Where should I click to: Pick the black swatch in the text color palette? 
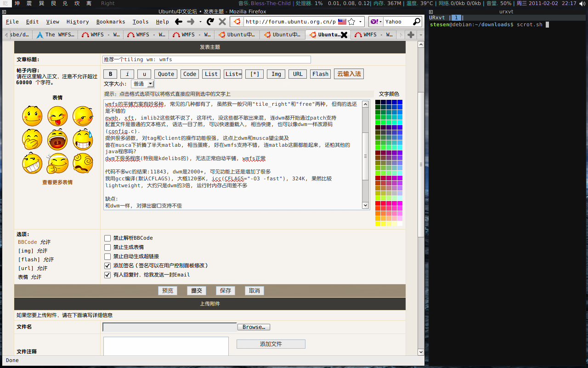tap(378, 102)
